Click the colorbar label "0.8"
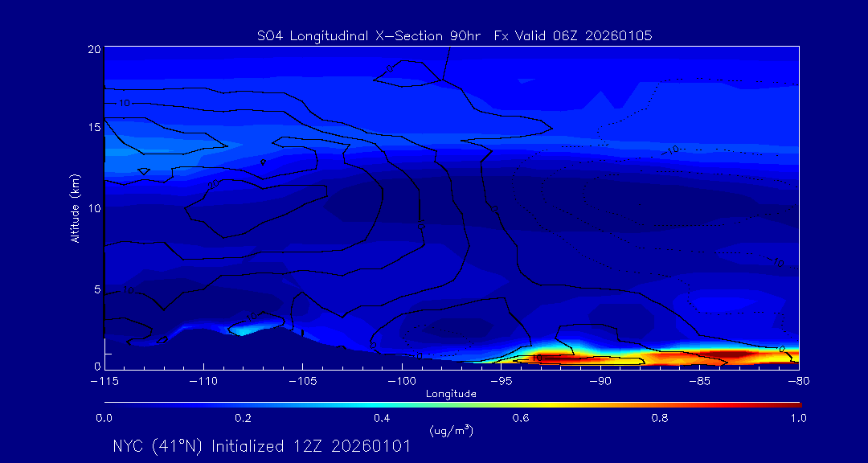The height and width of the screenshot is (463, 868). pyautogui.click(x=660, y=418)
